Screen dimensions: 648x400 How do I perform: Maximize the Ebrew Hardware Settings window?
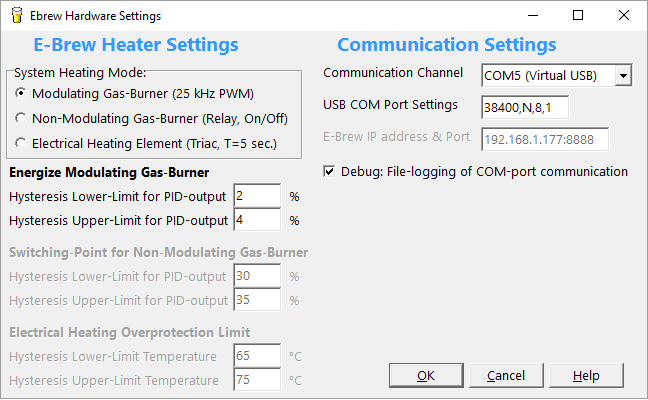(578, 15)
